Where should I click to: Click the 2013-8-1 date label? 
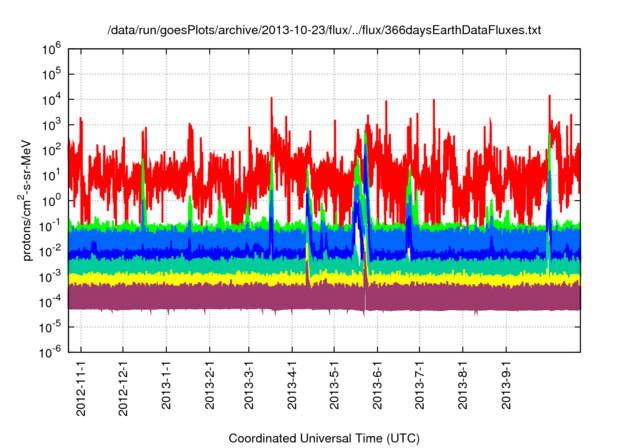coord(462,385)
